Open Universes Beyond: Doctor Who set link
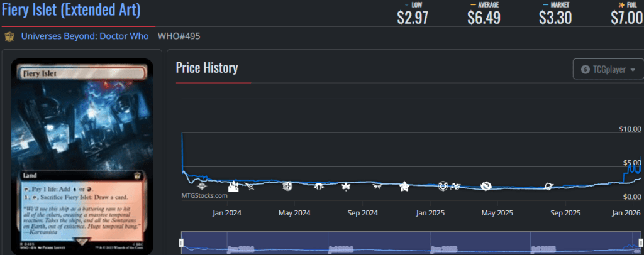The height and width of the screenshot is (255, 644). [85, 36]
